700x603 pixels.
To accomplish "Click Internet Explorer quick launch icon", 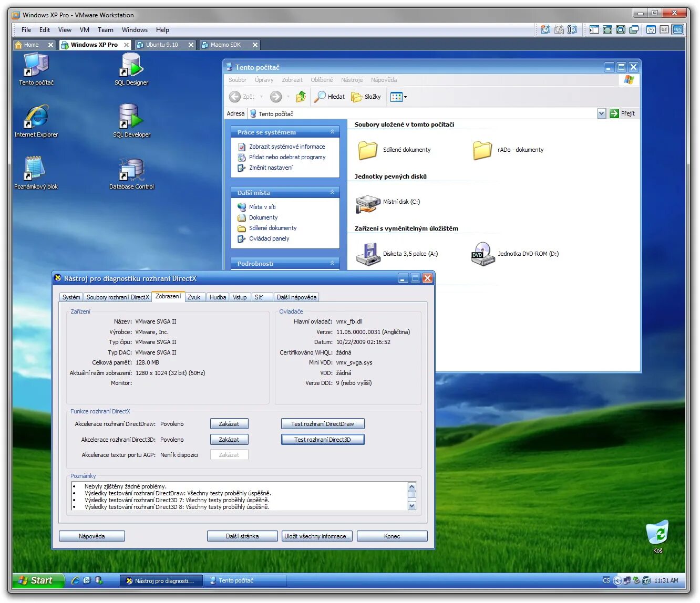I will pos(76,580).
